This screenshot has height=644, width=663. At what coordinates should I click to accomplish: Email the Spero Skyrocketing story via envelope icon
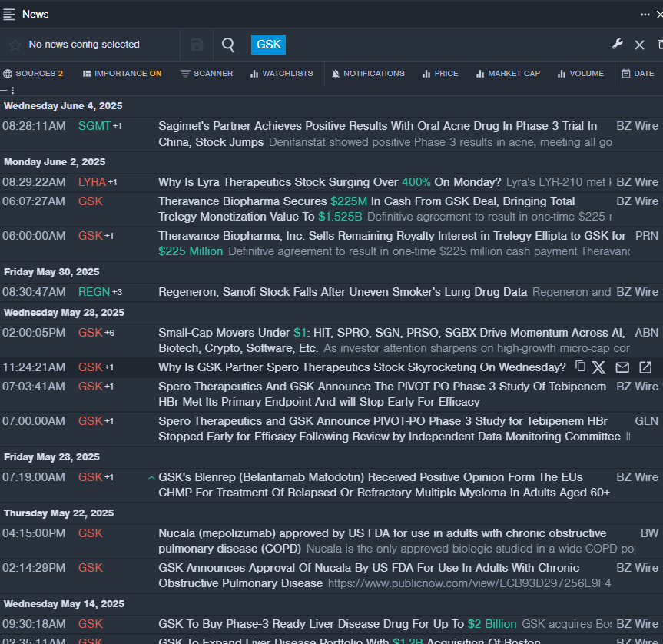click(622, 367)
